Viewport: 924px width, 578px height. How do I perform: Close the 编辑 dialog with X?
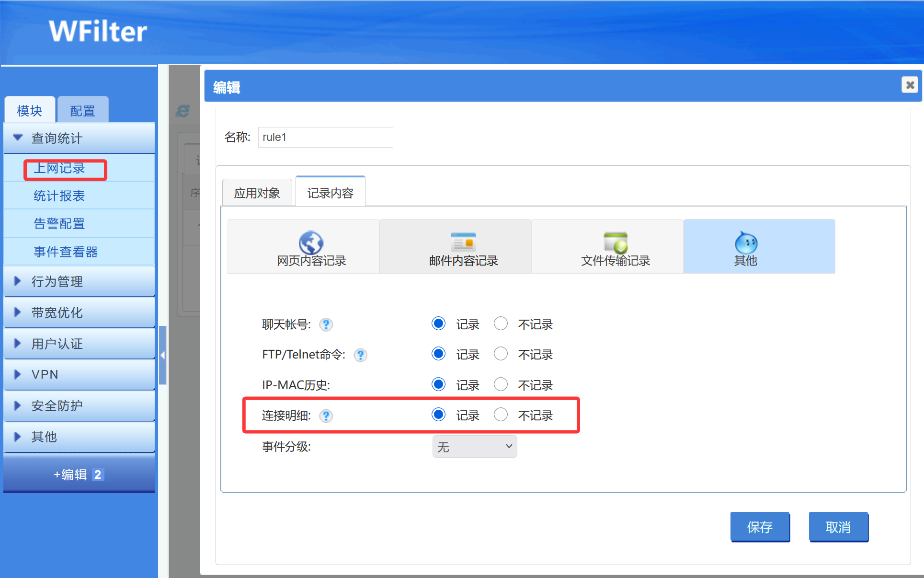910,85
